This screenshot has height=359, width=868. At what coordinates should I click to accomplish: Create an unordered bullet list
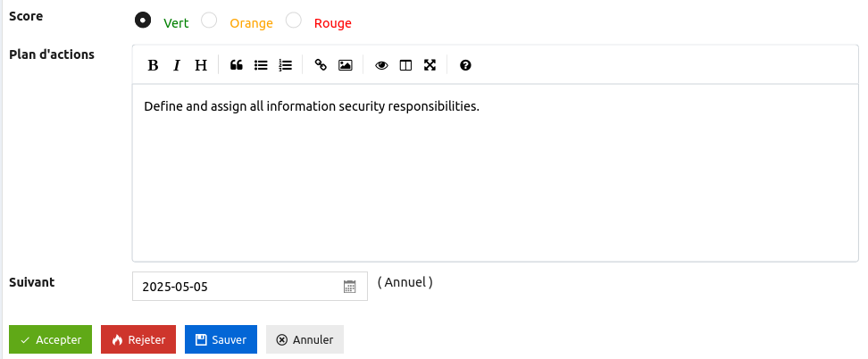(x=261, y=65)
